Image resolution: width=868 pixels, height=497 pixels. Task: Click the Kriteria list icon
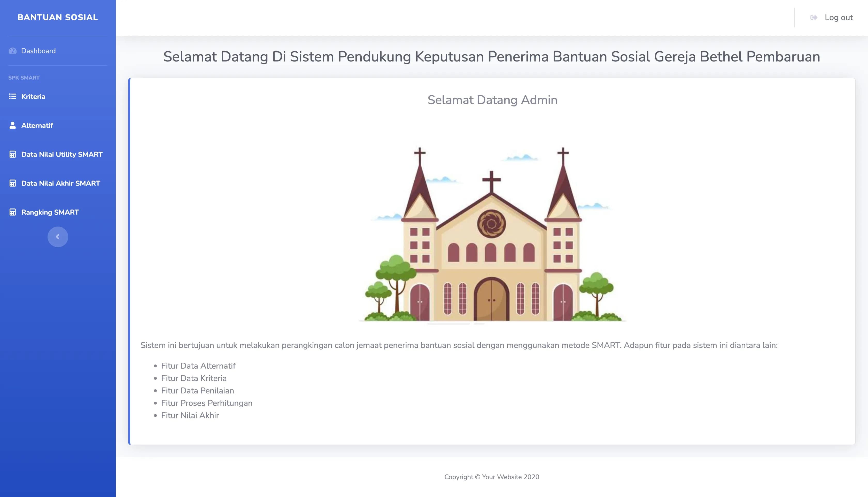tap(13, 97)
